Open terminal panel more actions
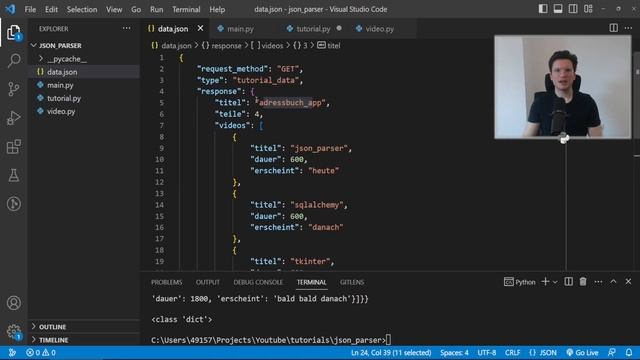 tap(598, 282)
